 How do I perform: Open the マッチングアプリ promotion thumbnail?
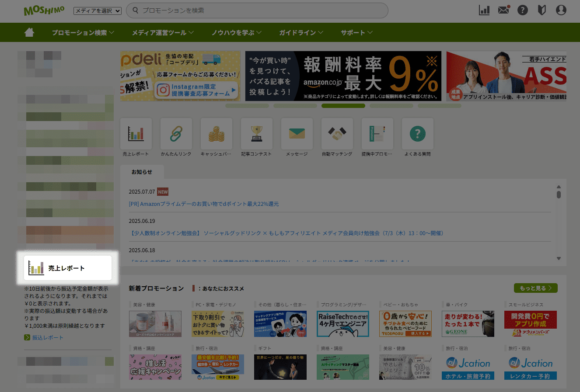pyautogui.click(x=280, y=324)
